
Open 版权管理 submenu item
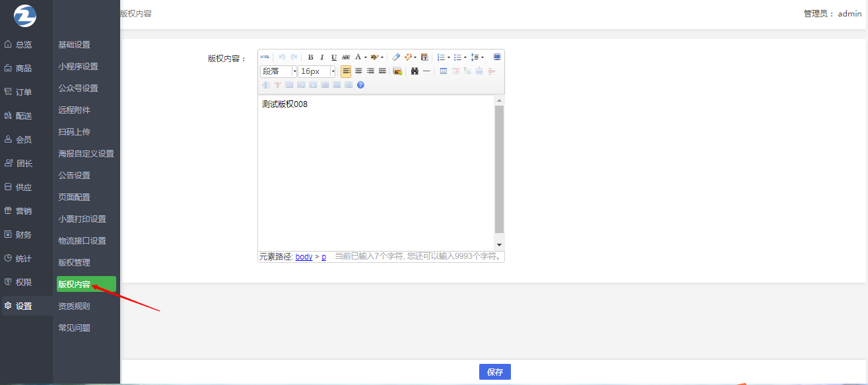74,263
